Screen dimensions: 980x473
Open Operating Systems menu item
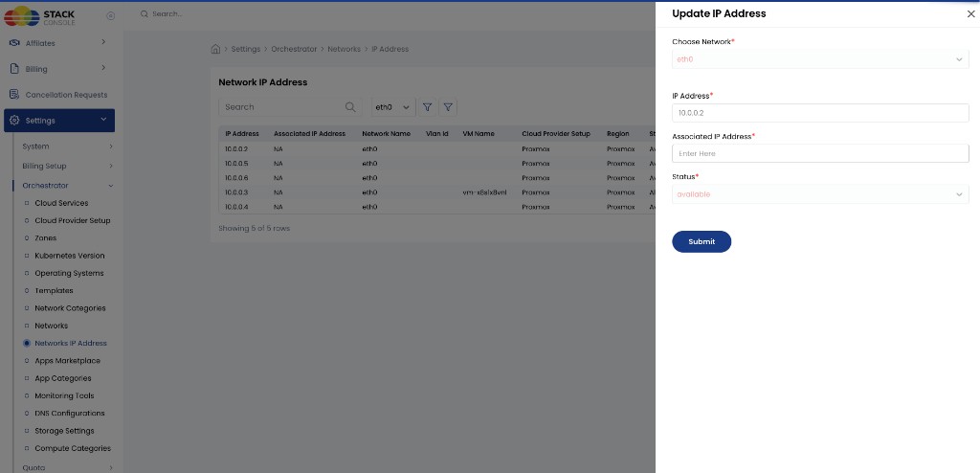[x=69, y=273]
